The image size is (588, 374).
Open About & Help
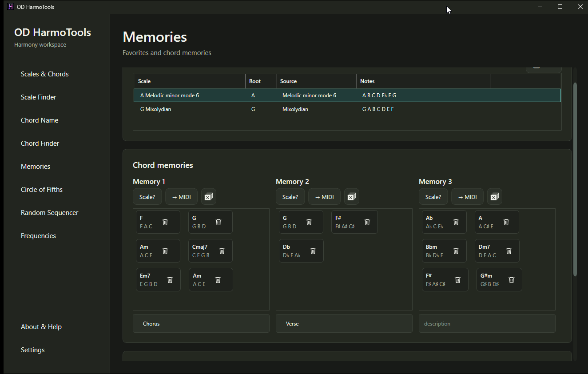pyautogui.click(x=41, y=327)
